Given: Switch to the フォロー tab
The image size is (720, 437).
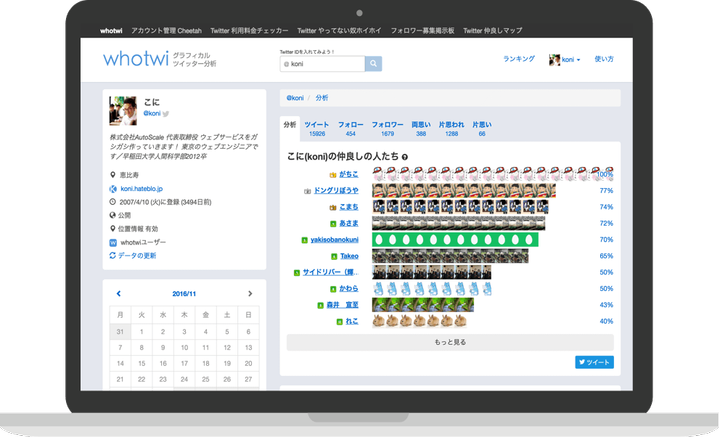Looking at the screenshot, I should (x=351, y=129).
